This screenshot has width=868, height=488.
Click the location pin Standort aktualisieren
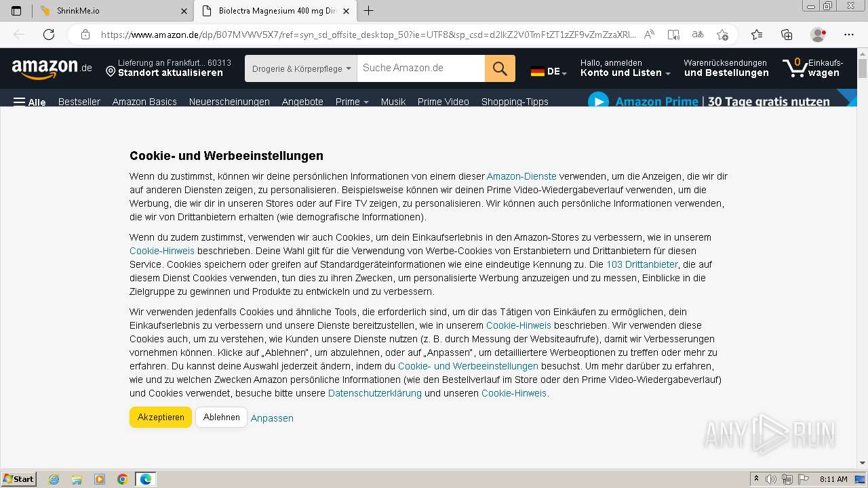[169, 68]
